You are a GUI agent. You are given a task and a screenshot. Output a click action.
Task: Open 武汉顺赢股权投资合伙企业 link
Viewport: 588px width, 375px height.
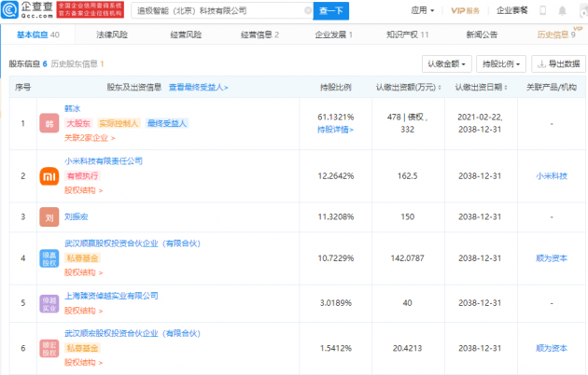pyautogui.click(x=133, y=243)
